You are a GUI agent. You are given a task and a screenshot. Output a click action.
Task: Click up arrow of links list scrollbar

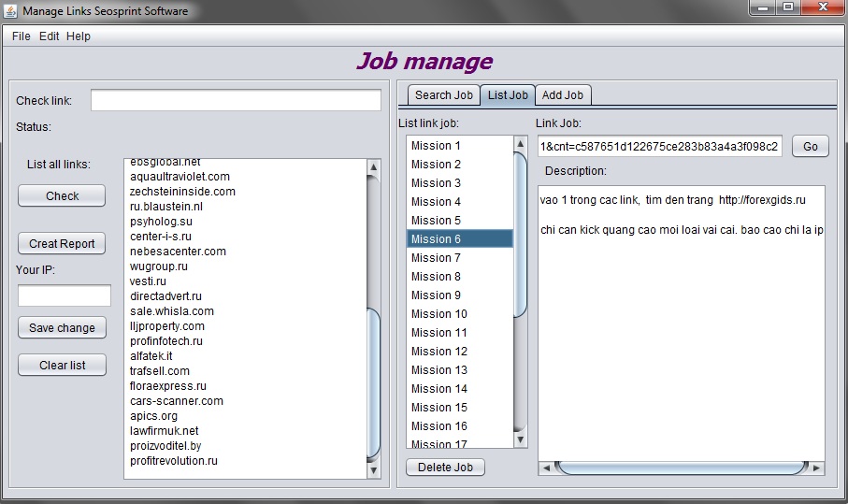[x=373, y=167]
